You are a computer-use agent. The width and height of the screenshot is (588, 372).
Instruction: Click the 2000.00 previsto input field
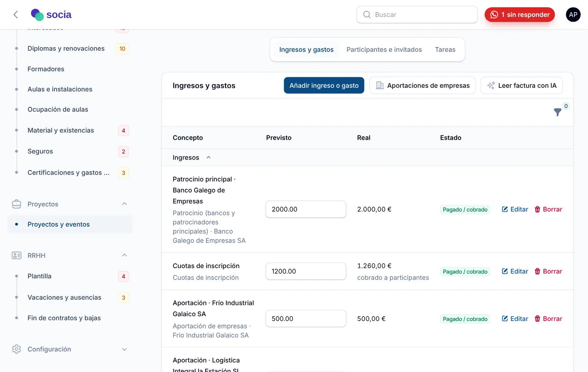click(306, 209)
